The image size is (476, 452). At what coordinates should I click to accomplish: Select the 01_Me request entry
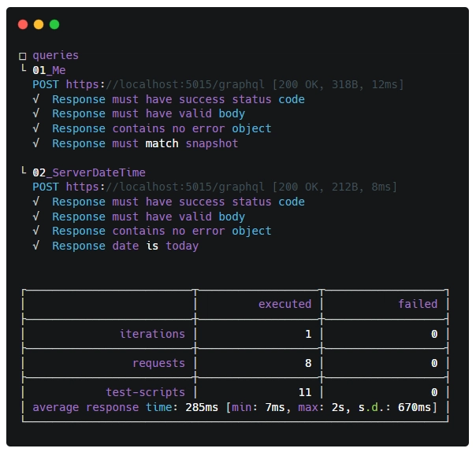tap(49, 70)
